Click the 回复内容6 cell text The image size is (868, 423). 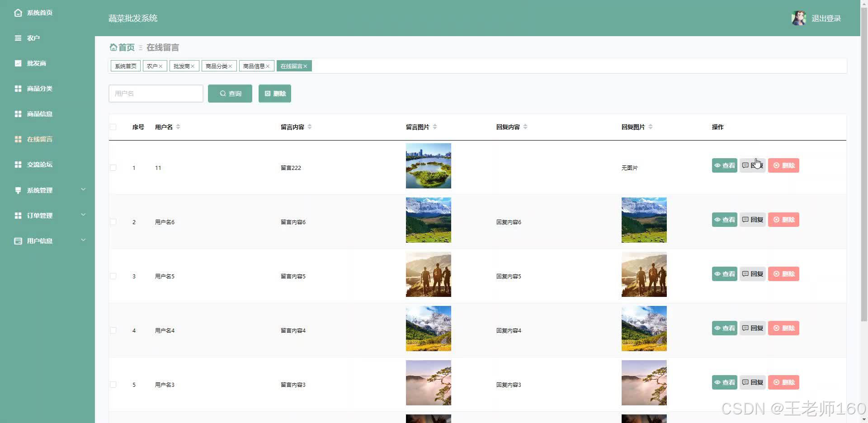pos(509,222)
